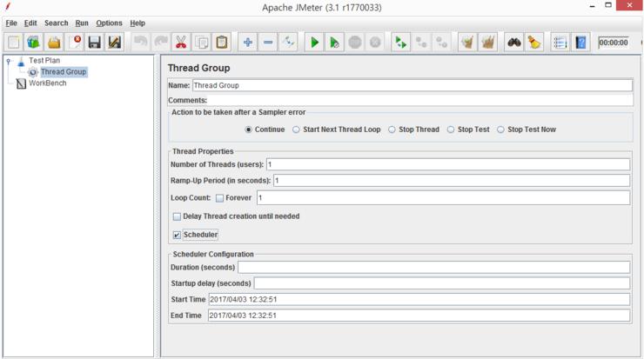Open the Function Helper dialog icon
Screen dimensions: 644x359
560,43
